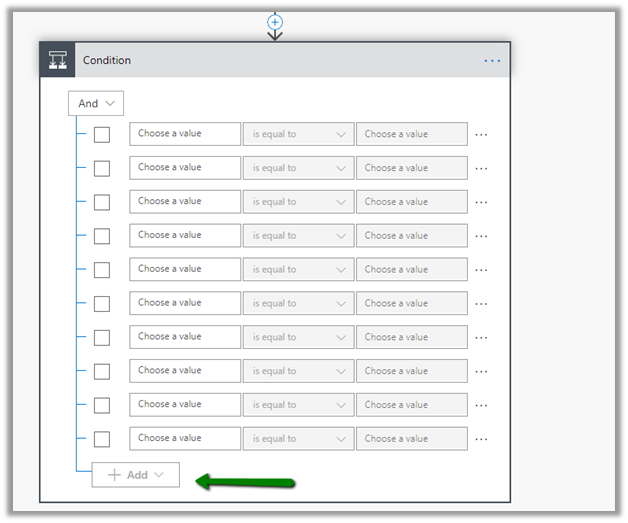
Task: Open the ellipsis menu of the fifth condition row
Action: point(481,270)
